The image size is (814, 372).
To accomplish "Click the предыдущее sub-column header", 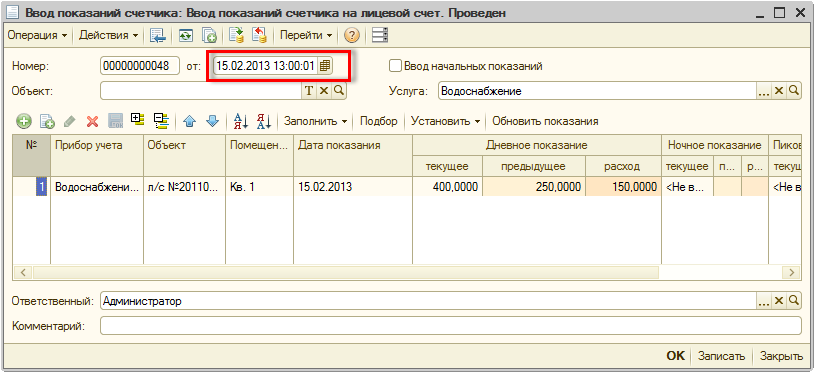I will click(x=533, y=166).
